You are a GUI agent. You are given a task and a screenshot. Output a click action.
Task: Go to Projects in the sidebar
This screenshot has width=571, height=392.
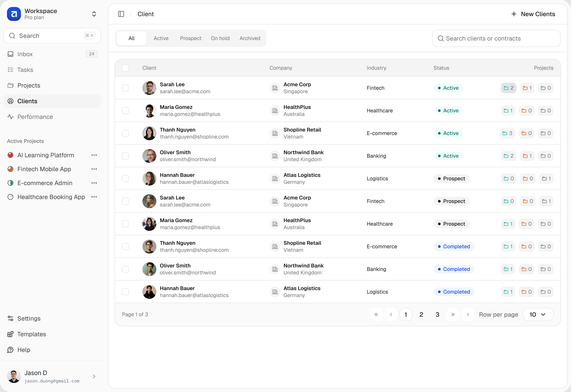point(52,86)
